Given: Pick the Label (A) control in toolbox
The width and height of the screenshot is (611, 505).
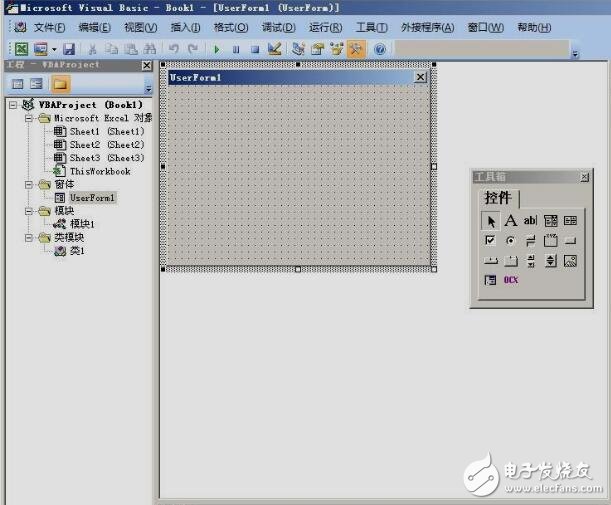Looking at the screenshot, I should coord(510,221).
